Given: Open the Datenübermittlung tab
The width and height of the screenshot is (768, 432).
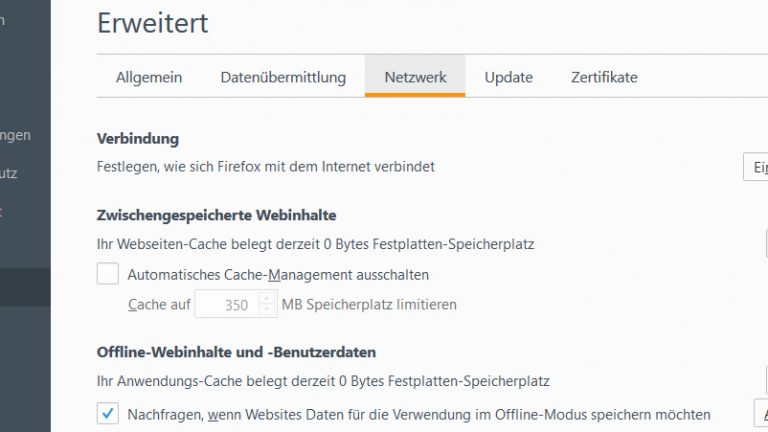Looking at the screenshot, I should point(283,77).
